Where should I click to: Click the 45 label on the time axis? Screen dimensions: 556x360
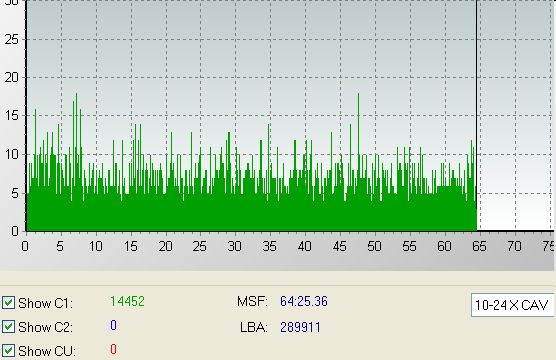coord(339,246)
